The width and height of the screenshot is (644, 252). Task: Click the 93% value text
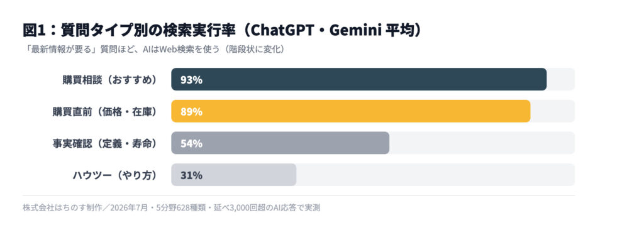click(191, 80)
